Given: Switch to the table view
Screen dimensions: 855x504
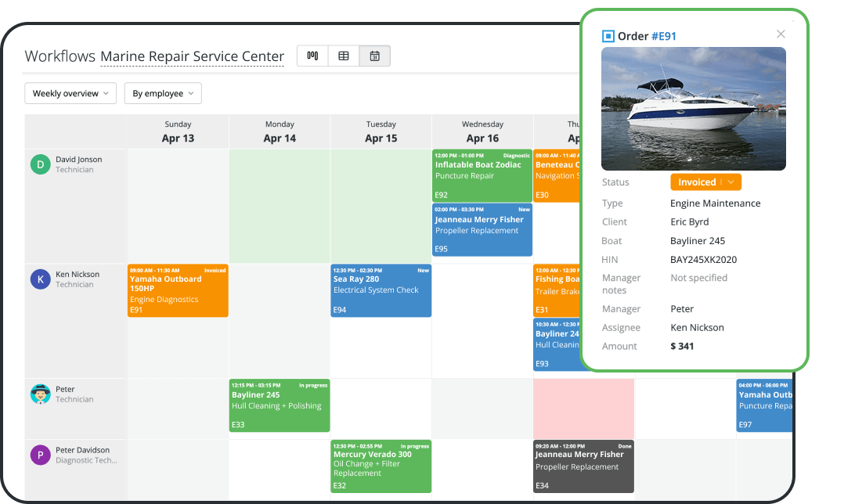Looking at the screenshot, I should click(344, 56).
